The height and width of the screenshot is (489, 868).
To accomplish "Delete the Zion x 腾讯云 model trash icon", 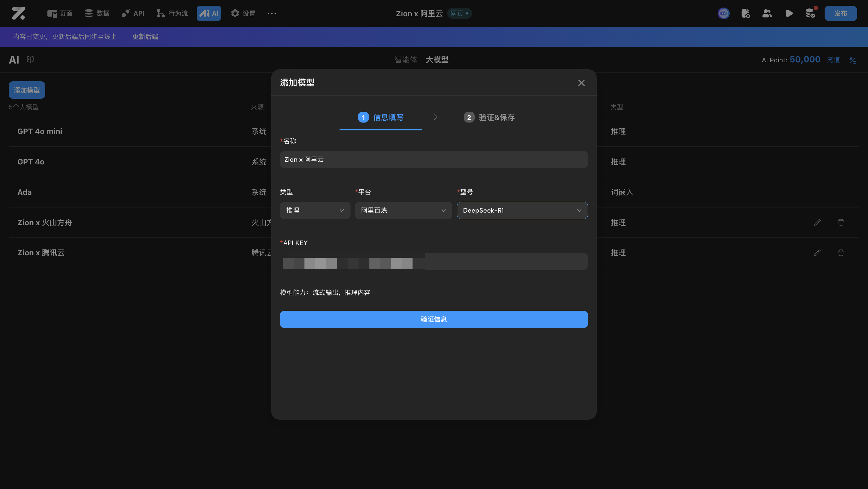I will [x=841, y=253].
